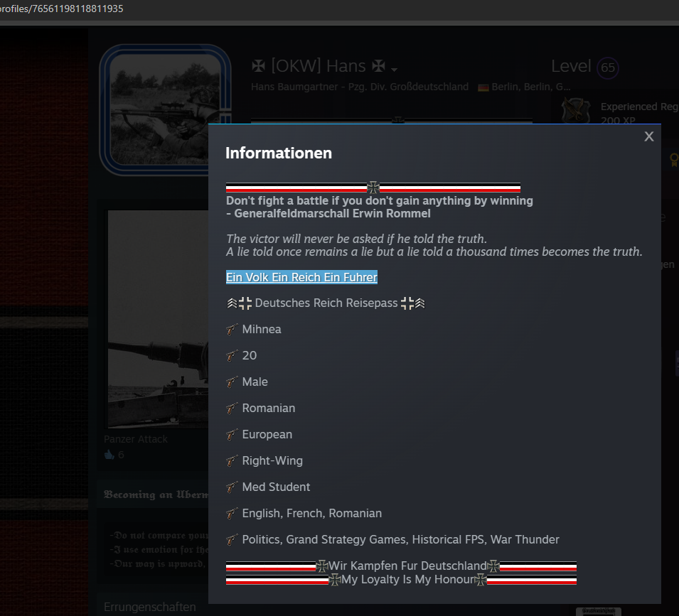Click the Level label text
This screenshot has width=679, height=616.
(x=571, y=67)
